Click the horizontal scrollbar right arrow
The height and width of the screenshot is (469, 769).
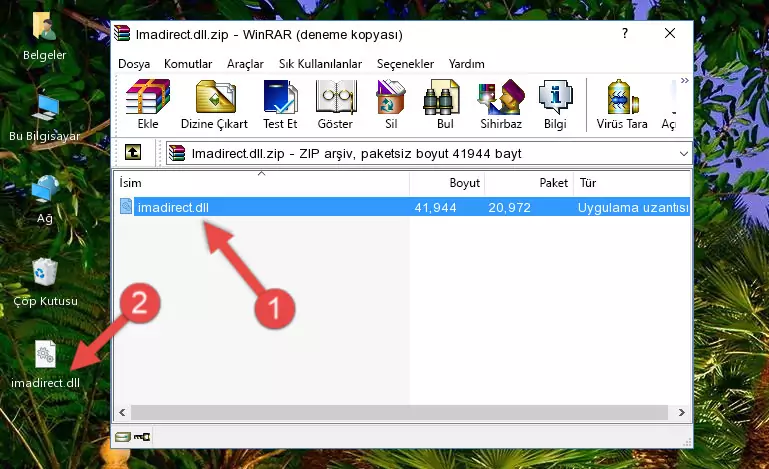coord(682,413)
